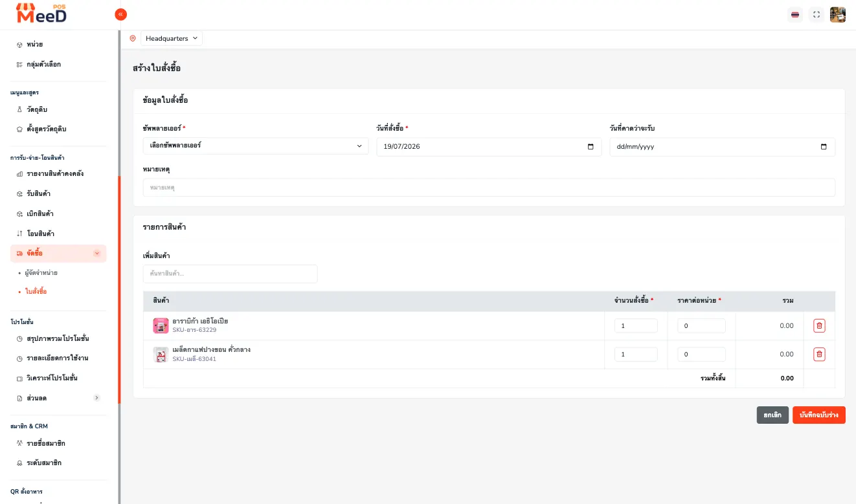Click quantity field for อาราบิก้า เอธิโอเปีย

point(636,325)
